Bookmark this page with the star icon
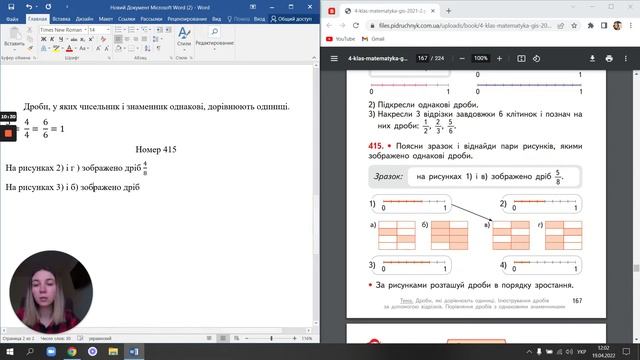This screenshot has width=640, height=360. (574, 25)
